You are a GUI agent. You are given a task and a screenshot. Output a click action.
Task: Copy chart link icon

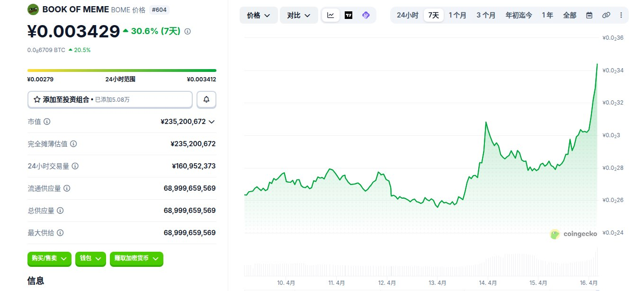click(x=606, y=15)
